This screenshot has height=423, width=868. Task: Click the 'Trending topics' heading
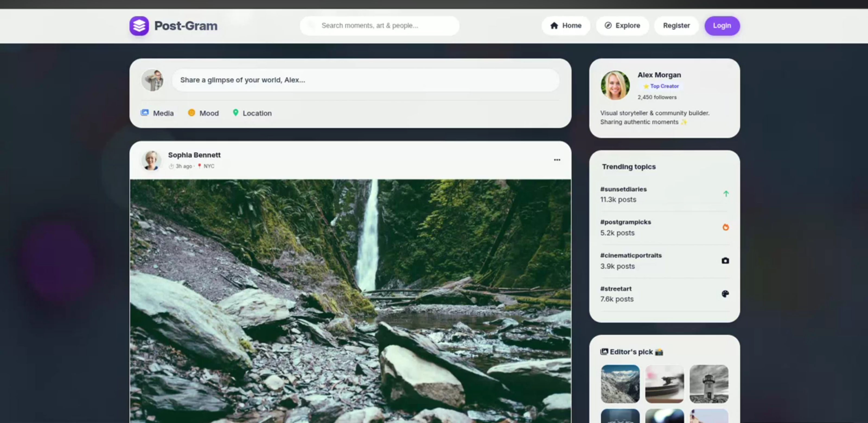(629, 167)
